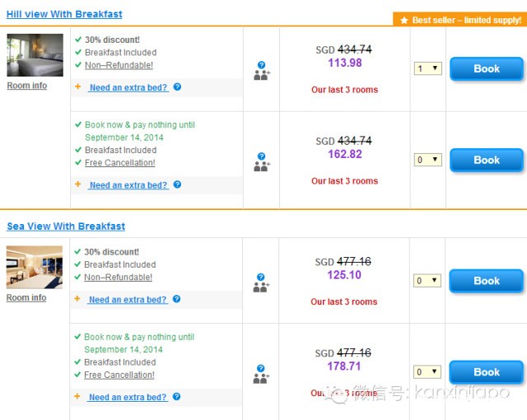This screenshot has width=527, height=420.
Task: Click the occupancy icon in the 178.71 row
Action: pos(261,375)
